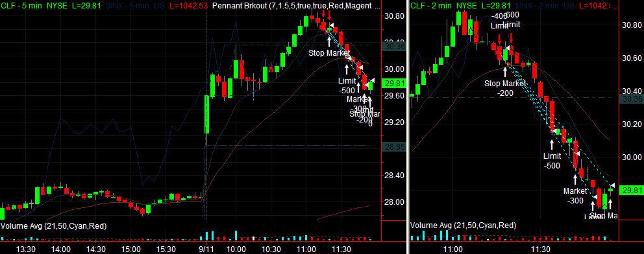The height and width of the screenshot is (254, 644).
Task: Click the 15:30 time axis label
Action: [167, 249]
